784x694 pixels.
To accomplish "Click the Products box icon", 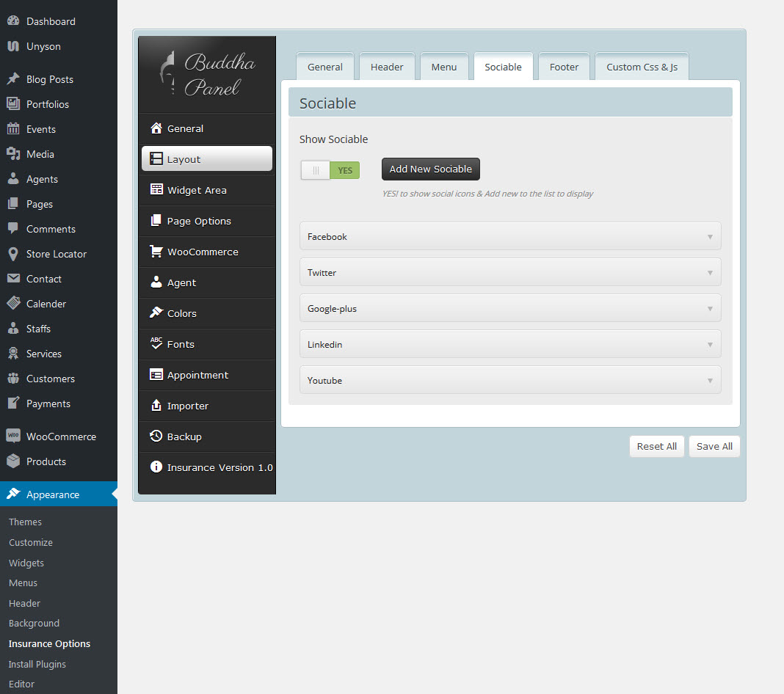I will click(13, 461).
